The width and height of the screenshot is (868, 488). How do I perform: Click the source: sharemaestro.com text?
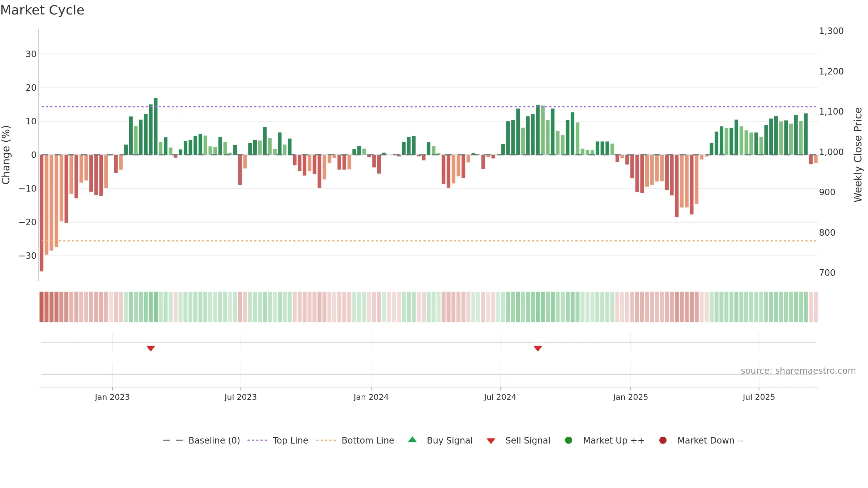coord(798,371)
